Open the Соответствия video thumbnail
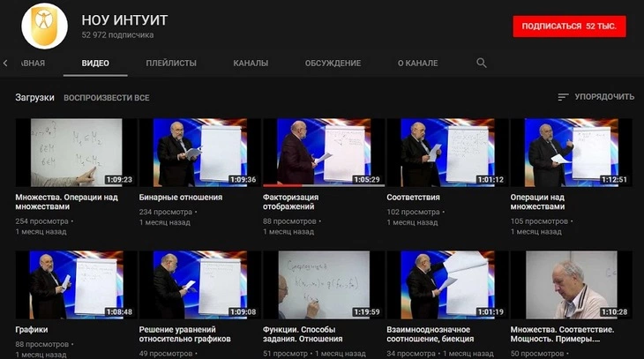 [447, 153]
